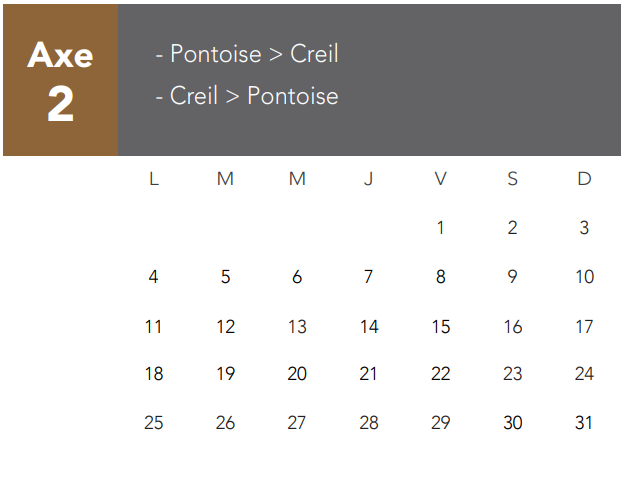
Task: Select date 25 in the calendar
Action: (x=153, y=423)
